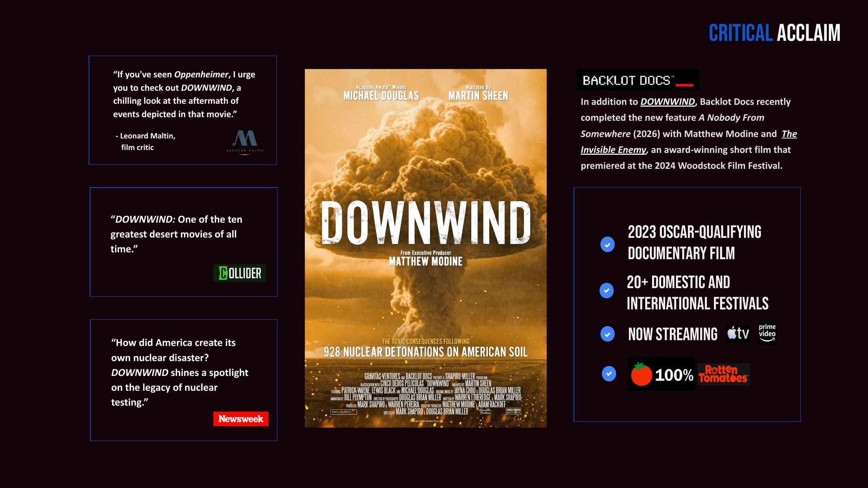Click "MICHAEL DOUGLAS" at the poster top
The image size is (868, 488).
(x=381, y=96)
